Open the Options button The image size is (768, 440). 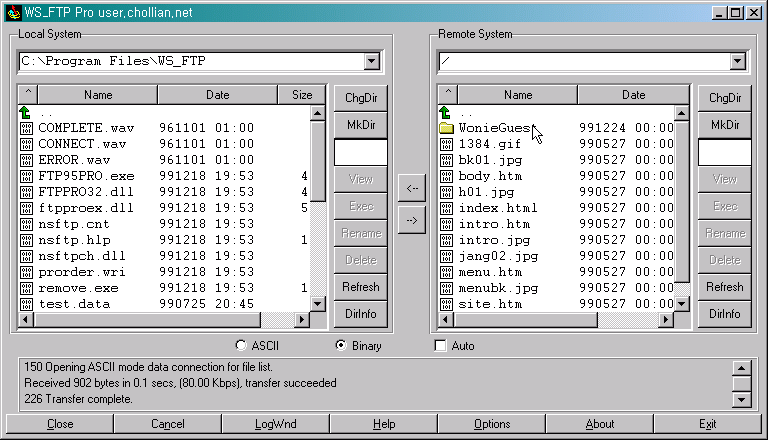[x=492, y=424]
